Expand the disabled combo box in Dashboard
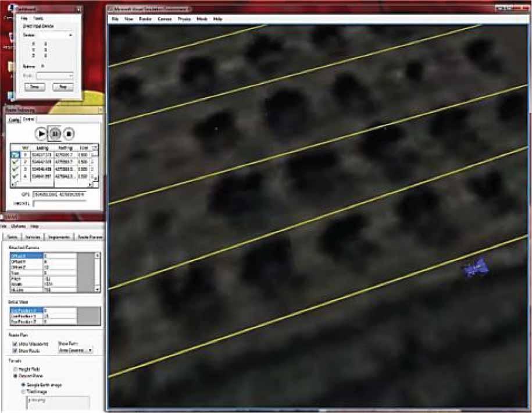 [55, 75]
